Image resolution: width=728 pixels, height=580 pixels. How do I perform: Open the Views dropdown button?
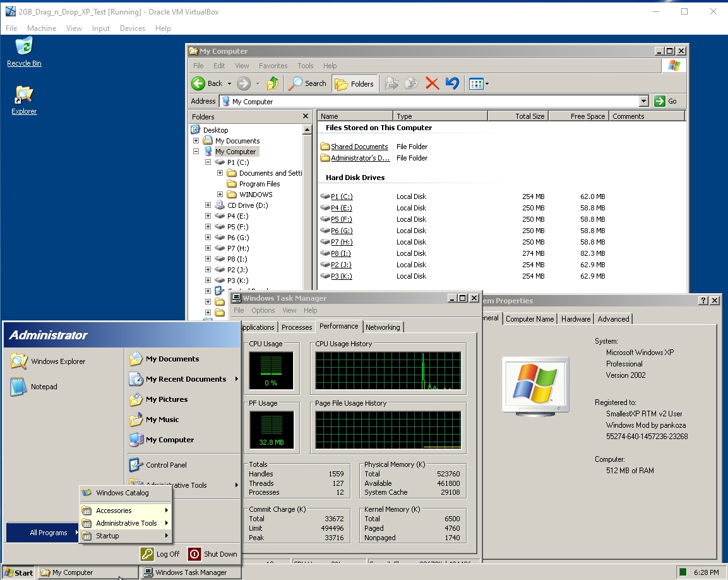pyautogui.click(x=479, y=83)
